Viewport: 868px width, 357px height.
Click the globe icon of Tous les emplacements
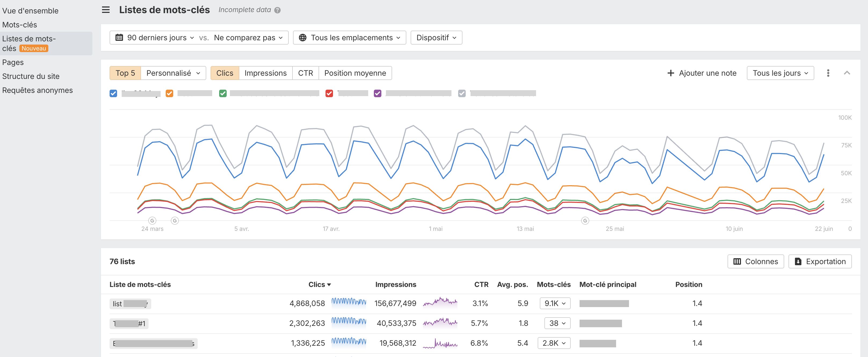click(303, 37)
